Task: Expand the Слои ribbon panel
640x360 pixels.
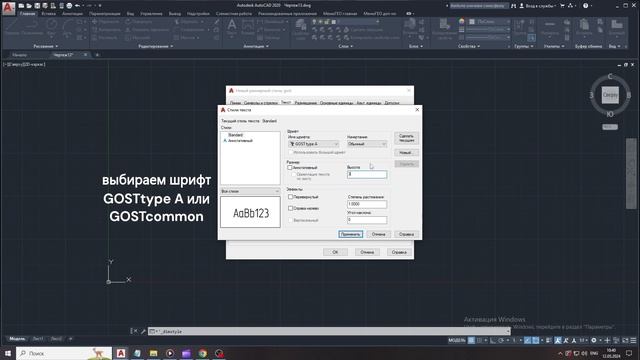Action: click(345, 46)
